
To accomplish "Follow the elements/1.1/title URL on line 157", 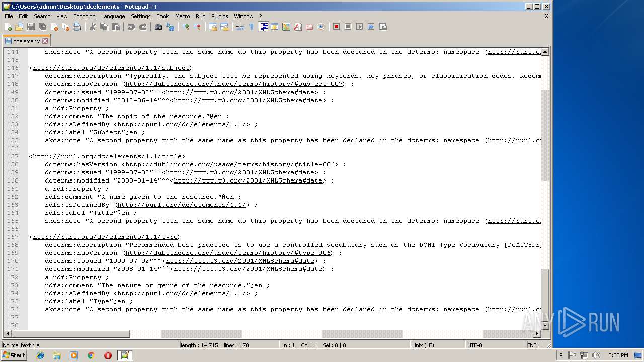I will (x=107, y=156).
